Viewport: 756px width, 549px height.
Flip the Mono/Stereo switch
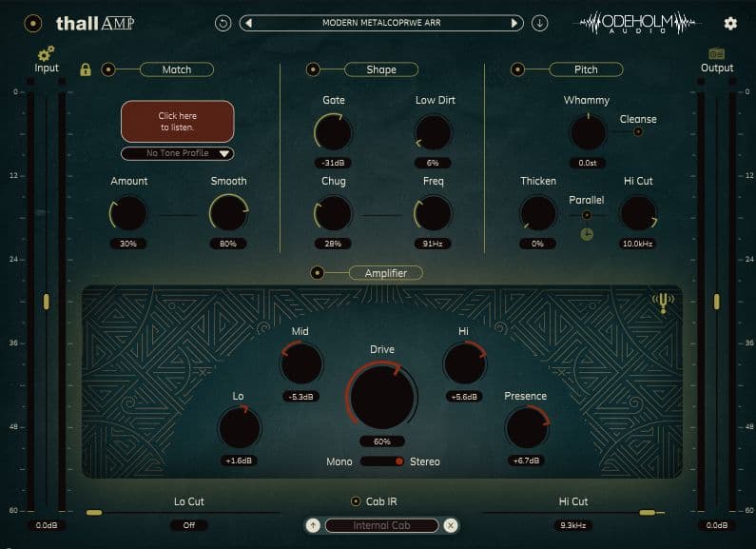(x=382, y=461)
